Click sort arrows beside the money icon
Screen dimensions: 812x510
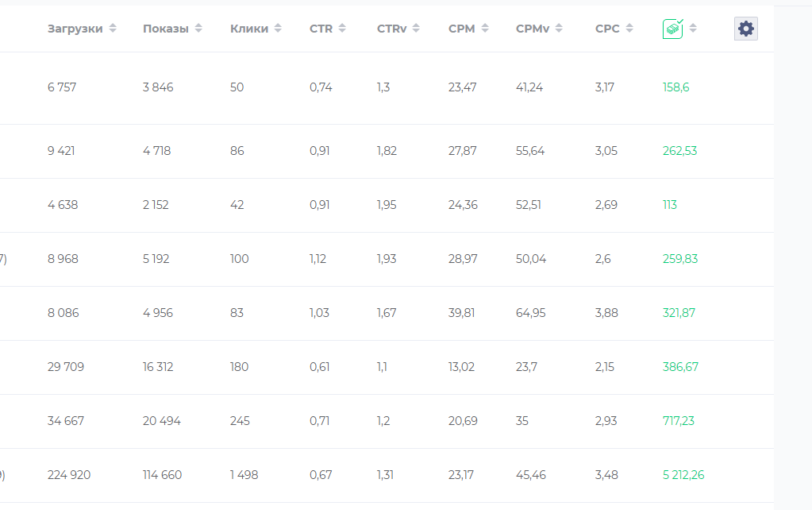tap(693, 29)
